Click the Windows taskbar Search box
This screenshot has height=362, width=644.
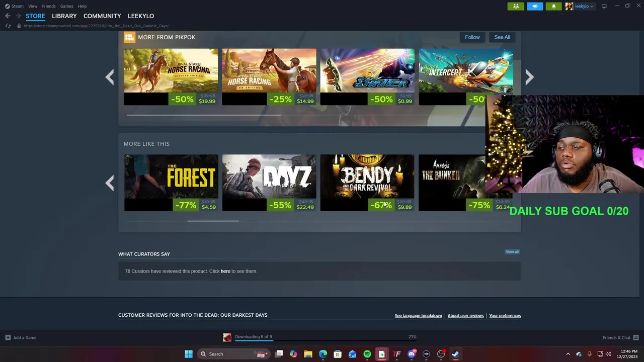pos(233,354)
